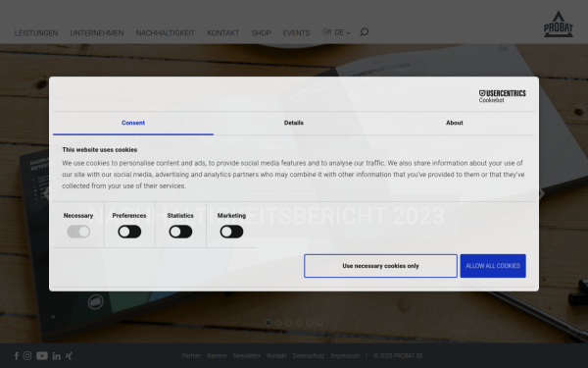Click the Usercentrics Cookiebot logo
Screen dimensions: 588x368
coord(502,96)
